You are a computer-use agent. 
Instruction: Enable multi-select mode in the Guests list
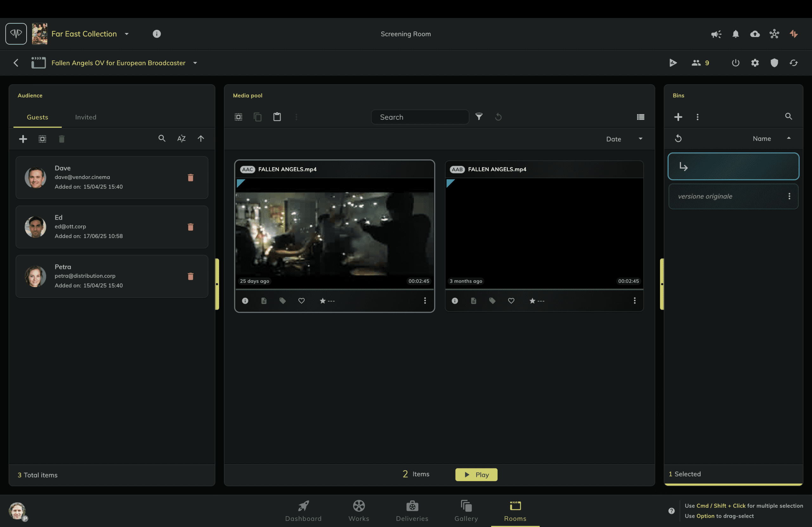point(42,139)
